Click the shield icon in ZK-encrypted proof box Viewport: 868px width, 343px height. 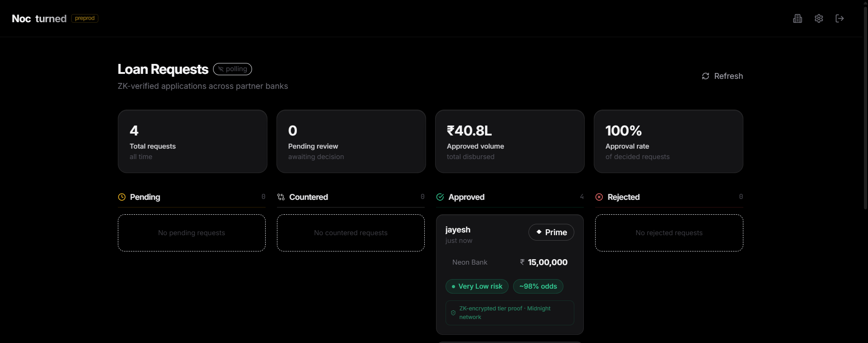453,313
